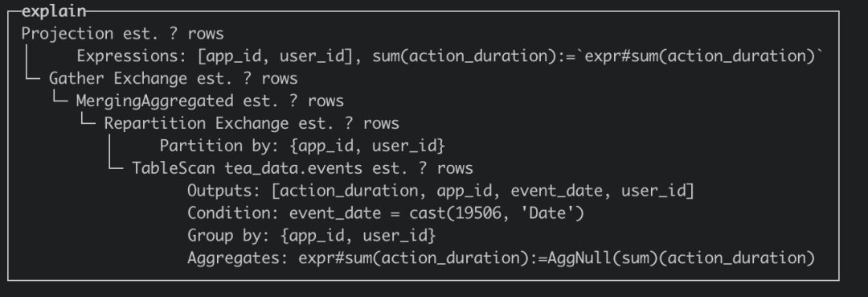Click the backtick-quoted expr#sum alias text

coord(700,56)
